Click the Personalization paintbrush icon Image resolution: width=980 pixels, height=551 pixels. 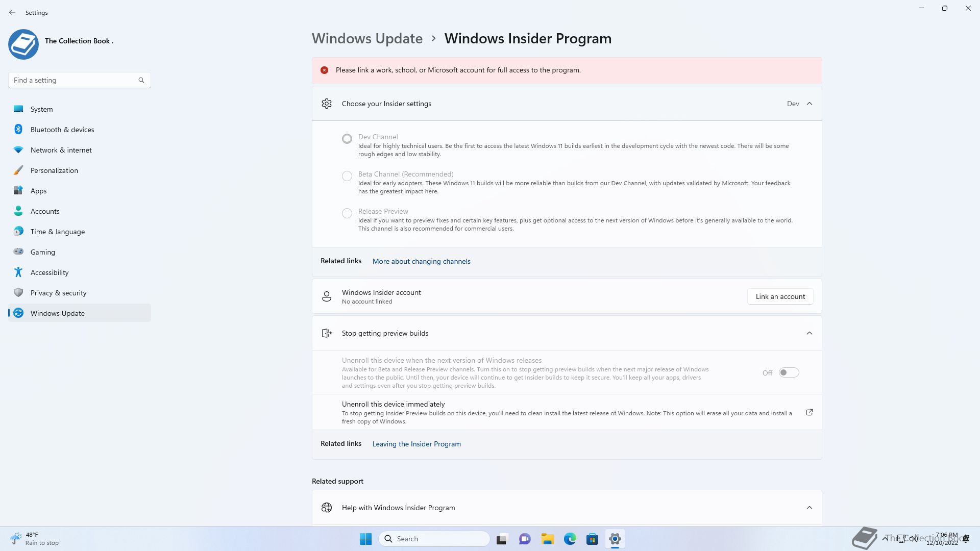pyautogui.click(x=18, y=170)
